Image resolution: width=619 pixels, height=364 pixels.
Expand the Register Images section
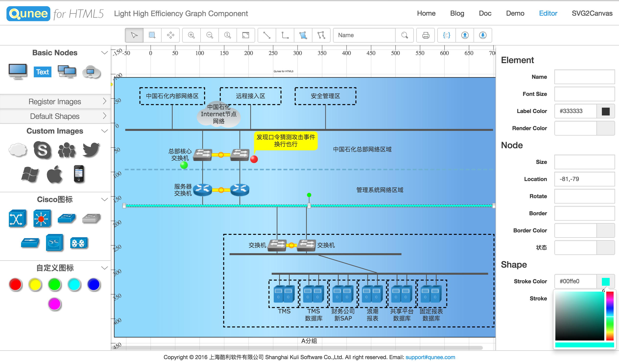55,101
